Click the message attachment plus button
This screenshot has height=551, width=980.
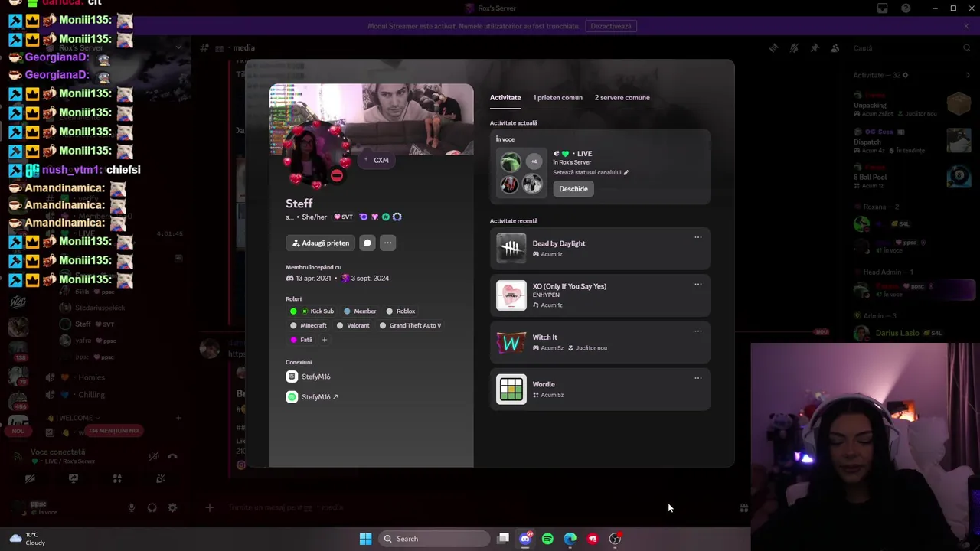[x=209, y=507]
